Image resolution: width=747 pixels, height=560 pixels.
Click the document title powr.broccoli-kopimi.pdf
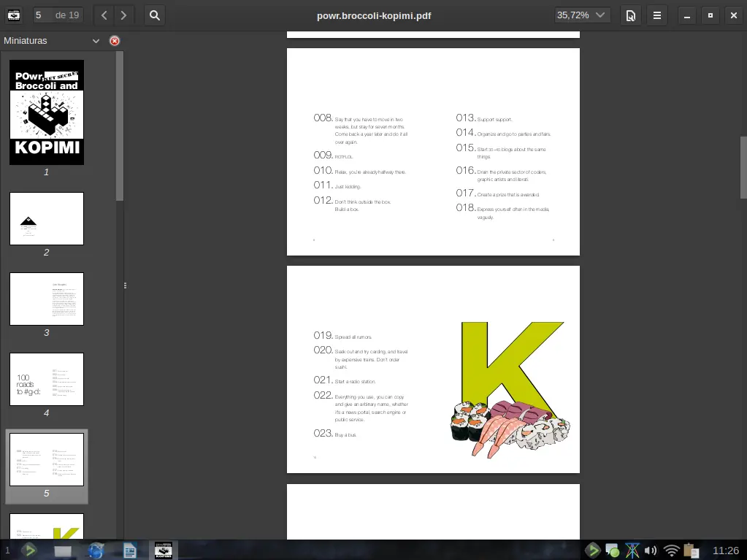tap(374, 16)
